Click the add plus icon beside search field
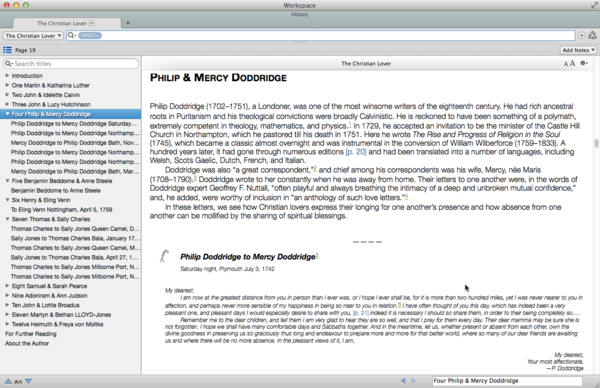 [x=582, y=35]
